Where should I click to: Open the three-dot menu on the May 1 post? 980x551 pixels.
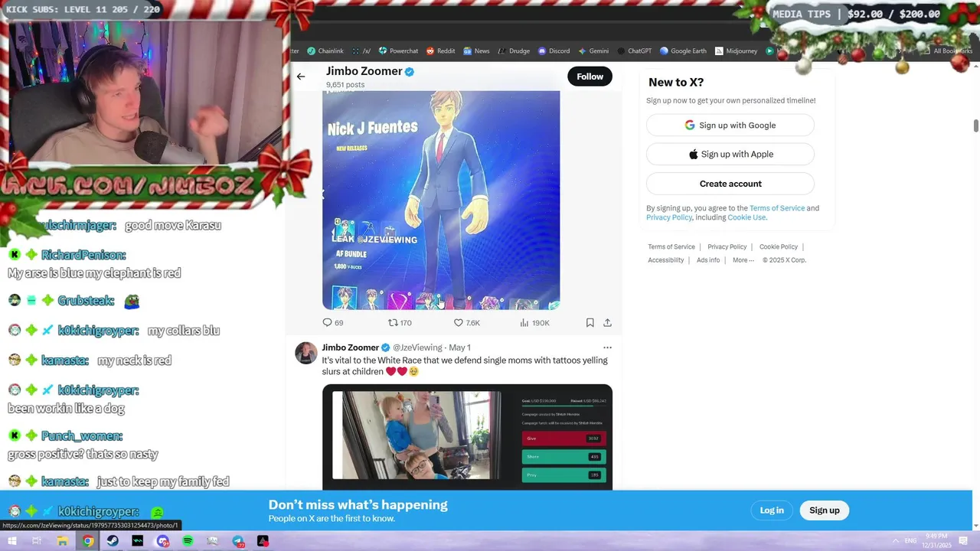click(x=607, y=347)
